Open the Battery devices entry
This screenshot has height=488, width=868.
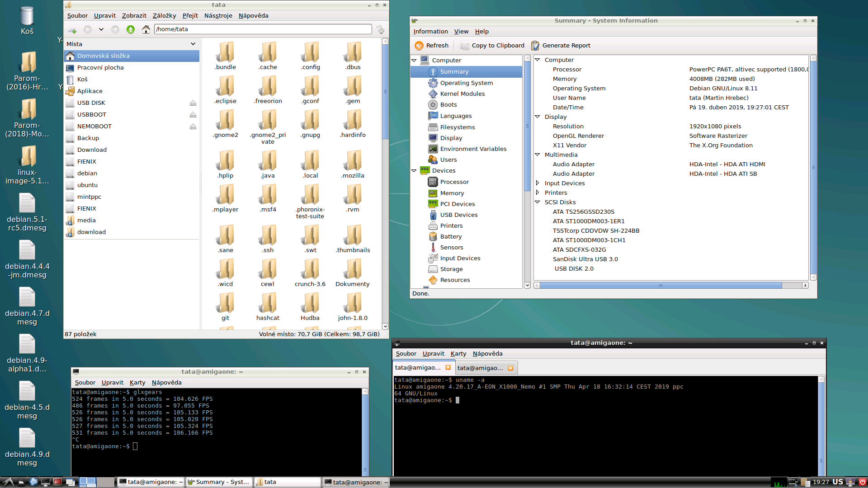pos(450,237)
